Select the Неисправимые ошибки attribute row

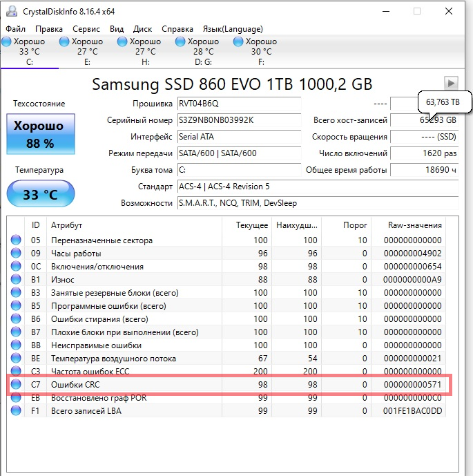(x=226, y=345)
